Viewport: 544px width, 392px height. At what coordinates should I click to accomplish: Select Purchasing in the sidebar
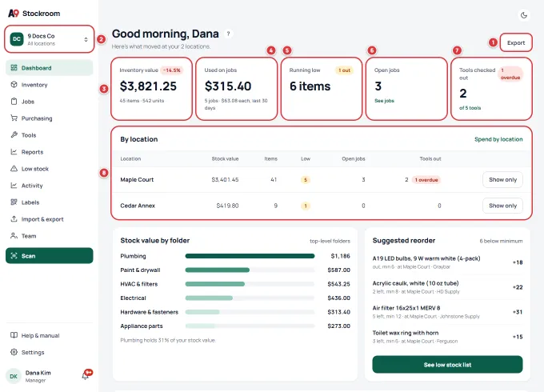[x=50, y=118]
